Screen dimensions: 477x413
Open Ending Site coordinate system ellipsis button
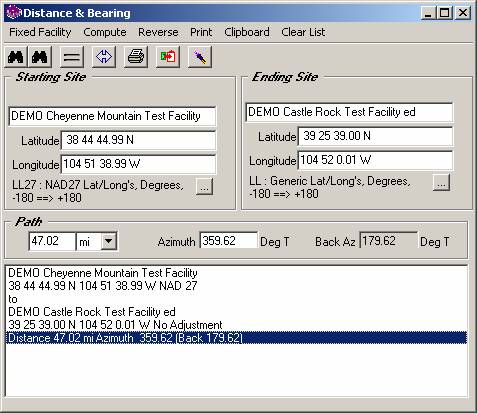[x=441, y=183]
